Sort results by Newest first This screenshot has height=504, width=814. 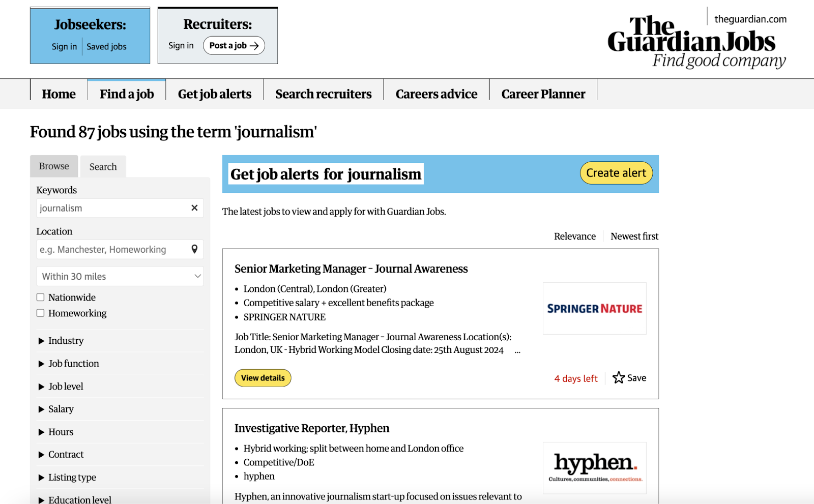pos(634,236)
